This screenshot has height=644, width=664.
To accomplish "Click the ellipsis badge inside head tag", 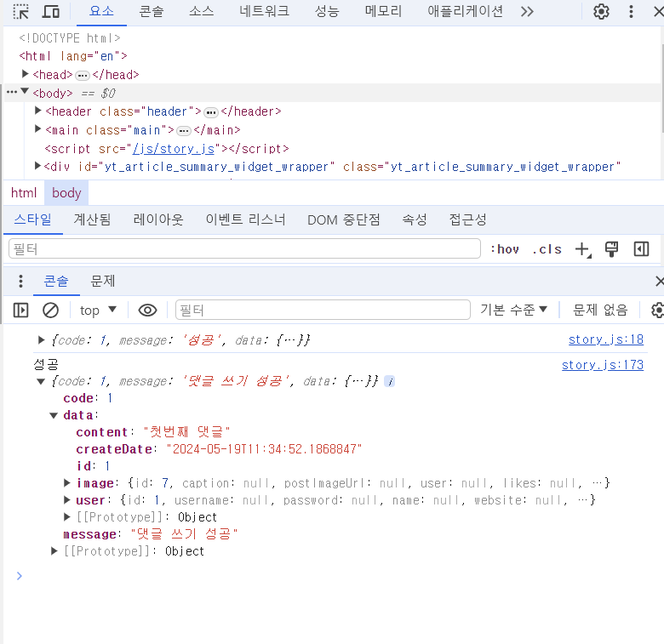I will tap(83, 76).
